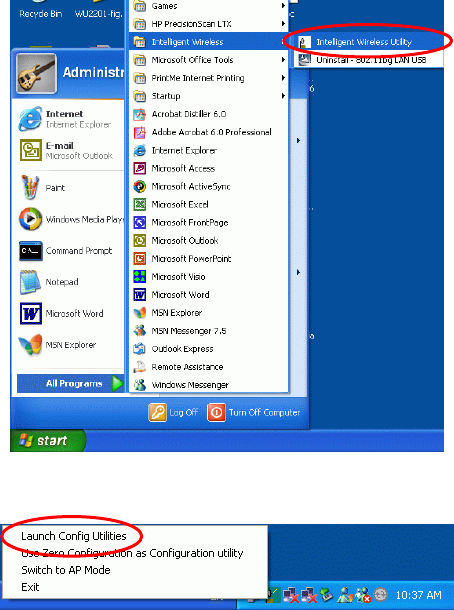Click Administrator guitar user picture
The image size is (454, 610).
click(36, 74)
